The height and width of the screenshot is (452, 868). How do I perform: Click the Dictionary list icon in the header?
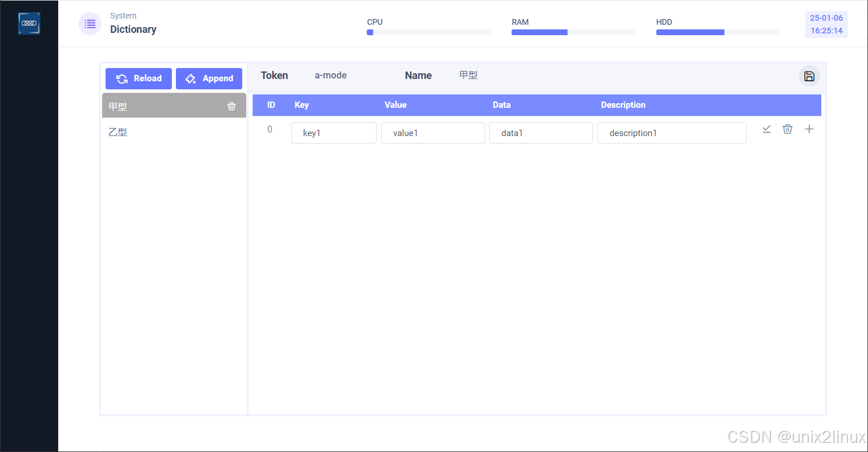coord(90,24)
